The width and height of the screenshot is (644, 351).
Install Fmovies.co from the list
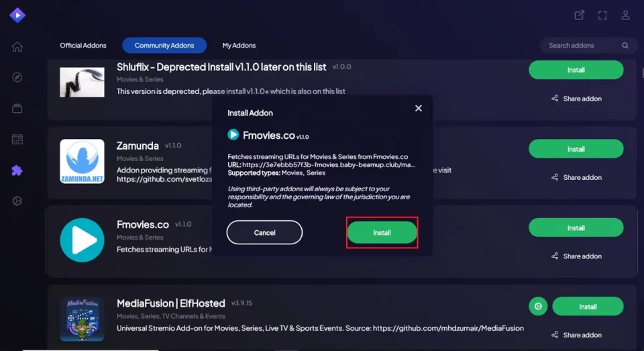point(576,228)
